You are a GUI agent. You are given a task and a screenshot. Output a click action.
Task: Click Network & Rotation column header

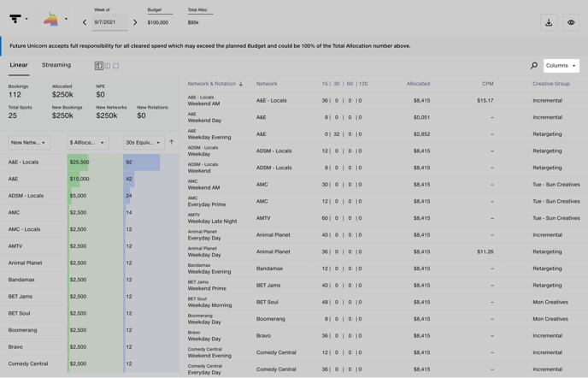coord(211,84)
